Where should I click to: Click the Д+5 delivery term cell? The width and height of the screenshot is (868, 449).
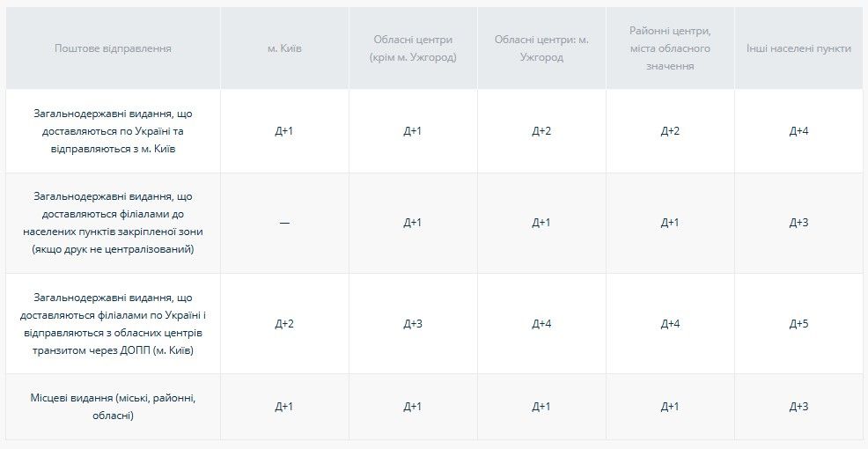[x=798, y=324]
